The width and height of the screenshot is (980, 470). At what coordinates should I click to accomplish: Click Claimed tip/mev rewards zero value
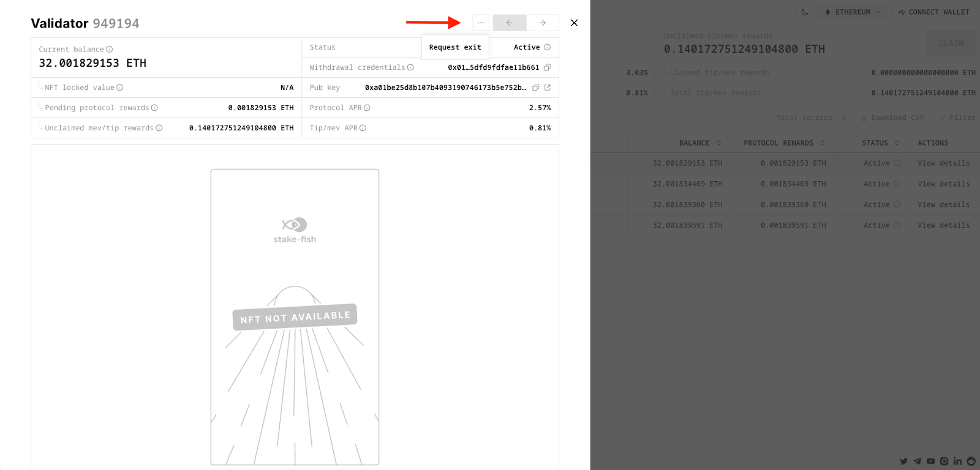924,73
